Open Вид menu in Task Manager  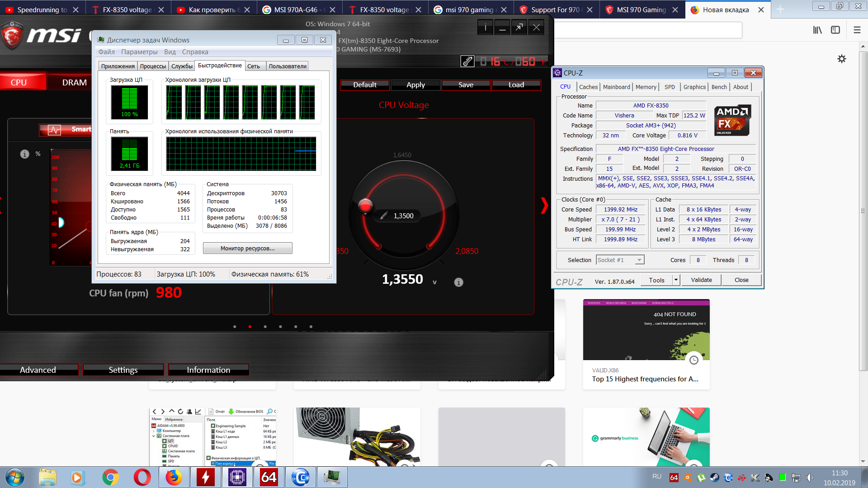170,52
